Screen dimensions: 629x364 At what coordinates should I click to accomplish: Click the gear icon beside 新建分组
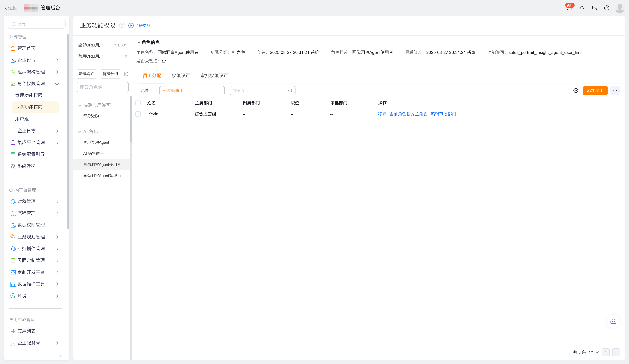[x=126, y=74]
